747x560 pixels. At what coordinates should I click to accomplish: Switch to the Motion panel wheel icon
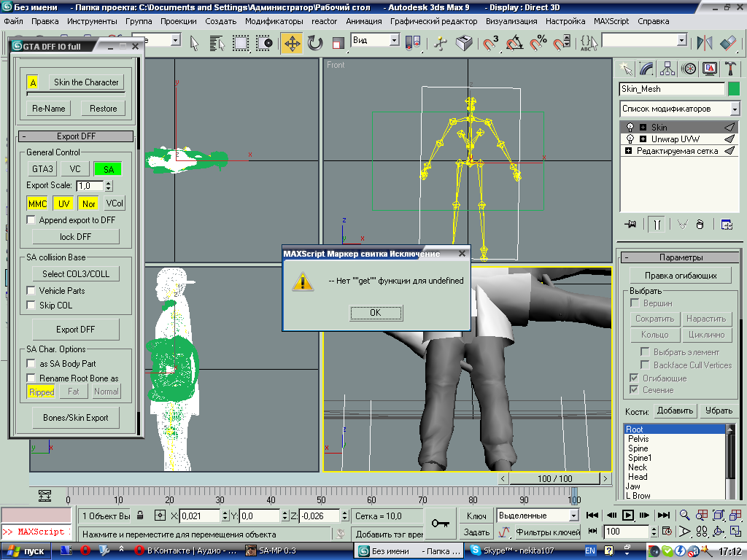click(x=688, y=69)
